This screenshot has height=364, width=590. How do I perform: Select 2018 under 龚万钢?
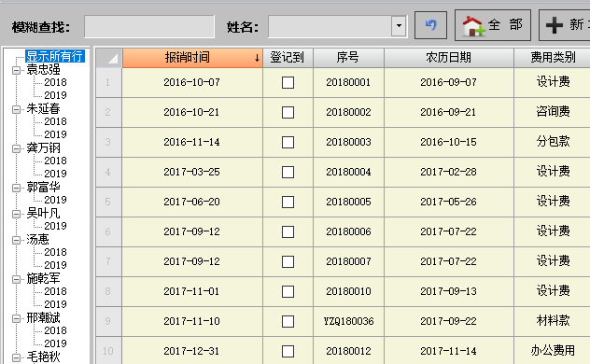pyautogui.click(x=55, y=161)
